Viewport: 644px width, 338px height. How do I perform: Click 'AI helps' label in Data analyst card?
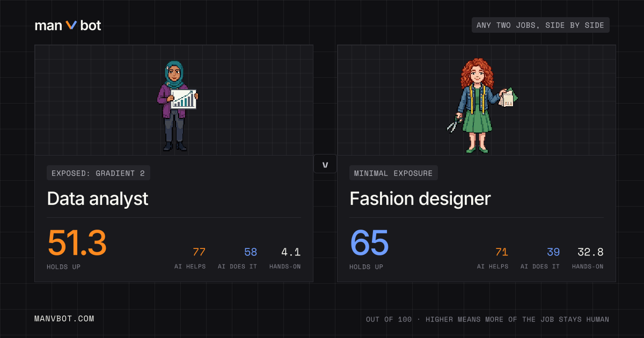tap(190, 267)
